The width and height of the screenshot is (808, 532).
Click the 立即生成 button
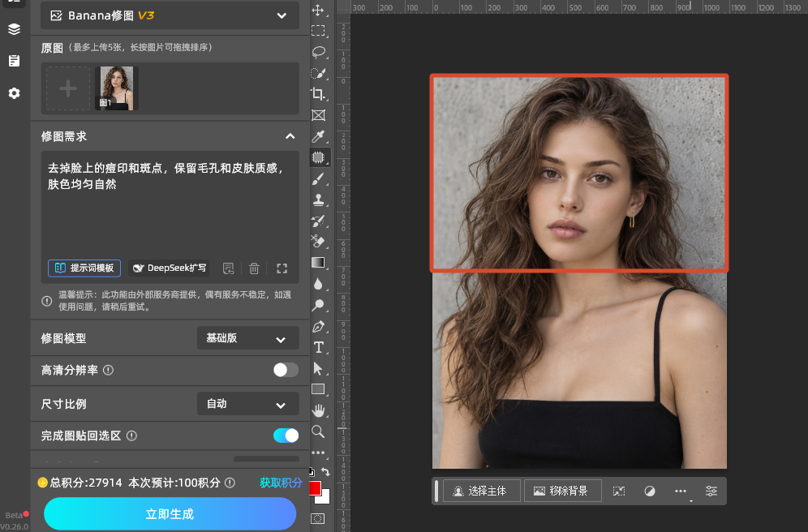point(170,513)
